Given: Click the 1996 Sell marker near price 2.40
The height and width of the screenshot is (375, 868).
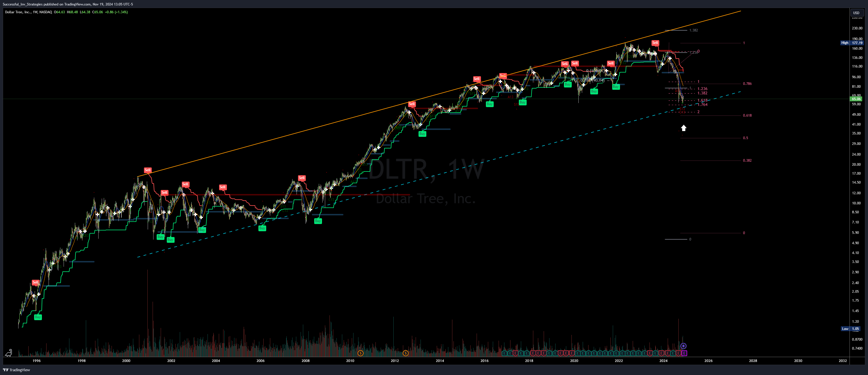Looking at the screenshot, I should pyautogui.click(x=35, y=282).
